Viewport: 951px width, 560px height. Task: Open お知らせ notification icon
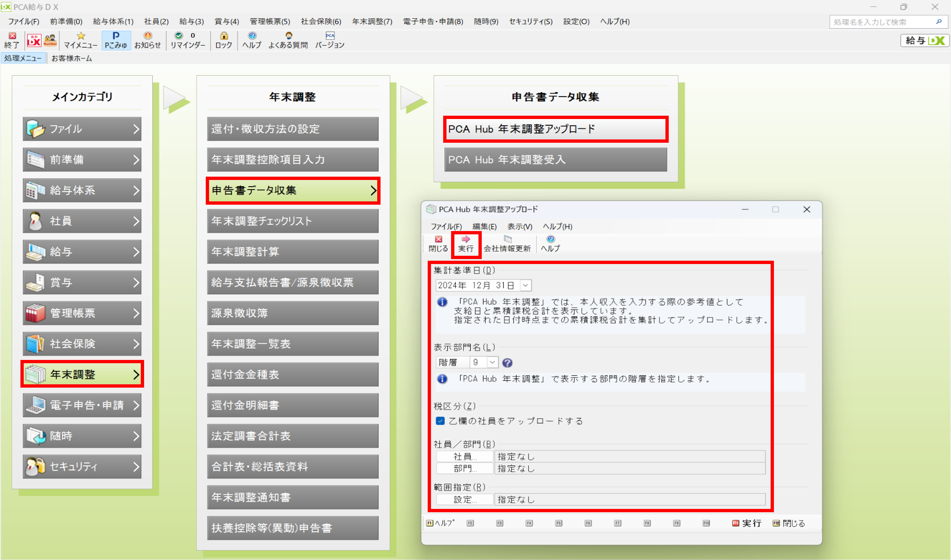[x=148, y=40]
